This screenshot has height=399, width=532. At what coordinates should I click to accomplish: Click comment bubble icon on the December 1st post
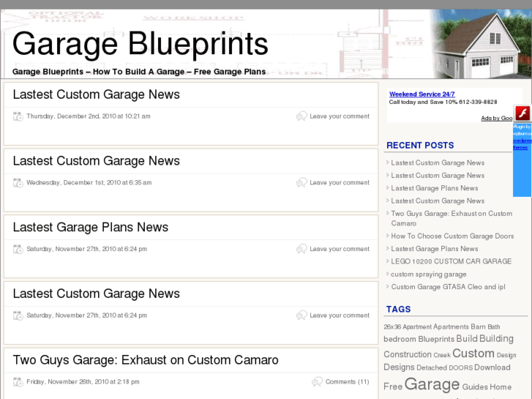click(301, 182)
